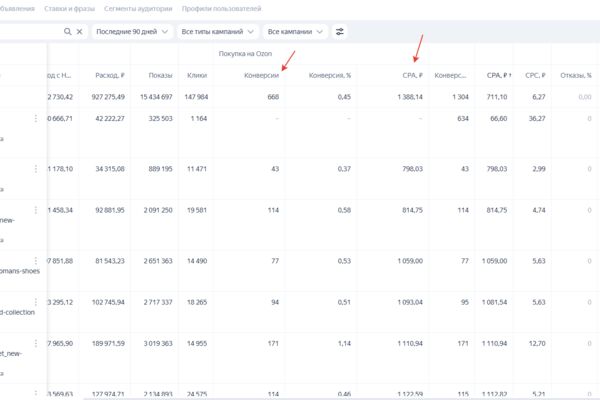Image resolution: width=600 pixels, height=400 pixels.
Task: Open the 'Все типы кампаний' dropdown
Action: (217, 31)
